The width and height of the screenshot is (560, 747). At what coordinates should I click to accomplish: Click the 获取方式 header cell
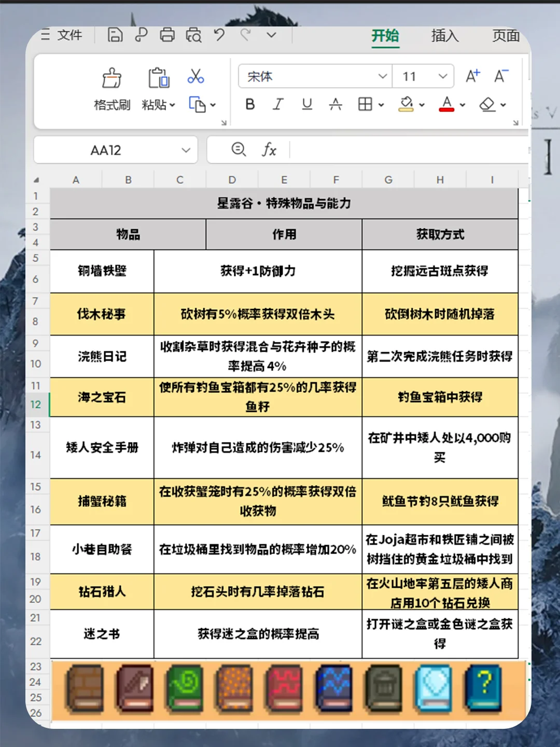click(440, 234)
